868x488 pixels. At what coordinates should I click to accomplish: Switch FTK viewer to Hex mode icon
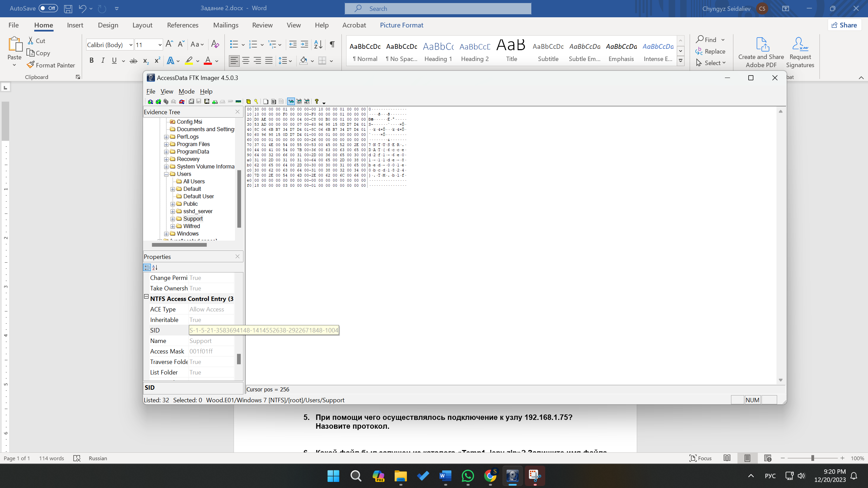[307, 101]
